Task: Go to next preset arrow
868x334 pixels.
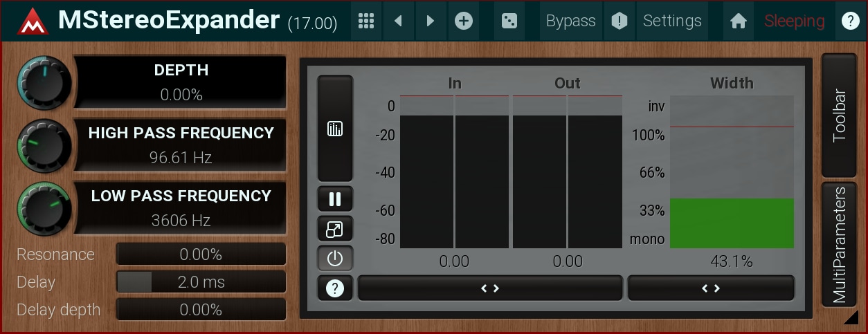Action: tap(431, 21)
